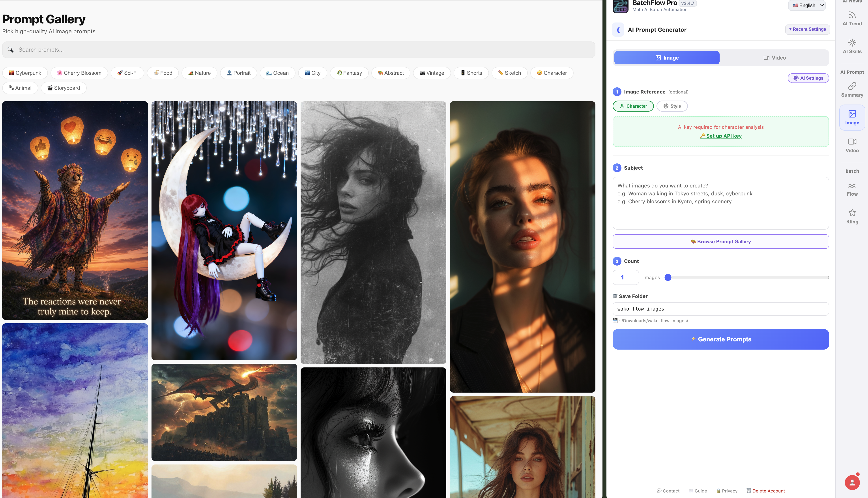Click the magnifier icon in the search bar
Image resolution: width=868 pixels, height=498 pixels.
(x=11, y=50)
